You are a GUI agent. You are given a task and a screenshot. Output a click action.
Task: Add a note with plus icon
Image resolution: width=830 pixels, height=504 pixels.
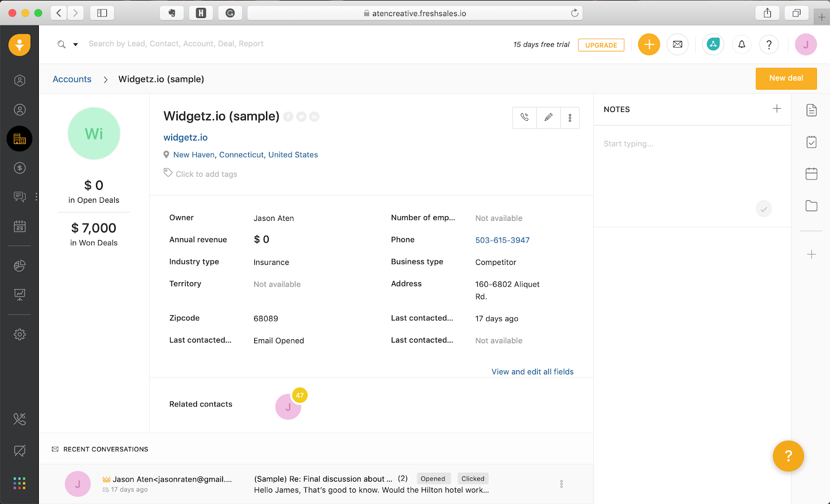coord(777,108)
